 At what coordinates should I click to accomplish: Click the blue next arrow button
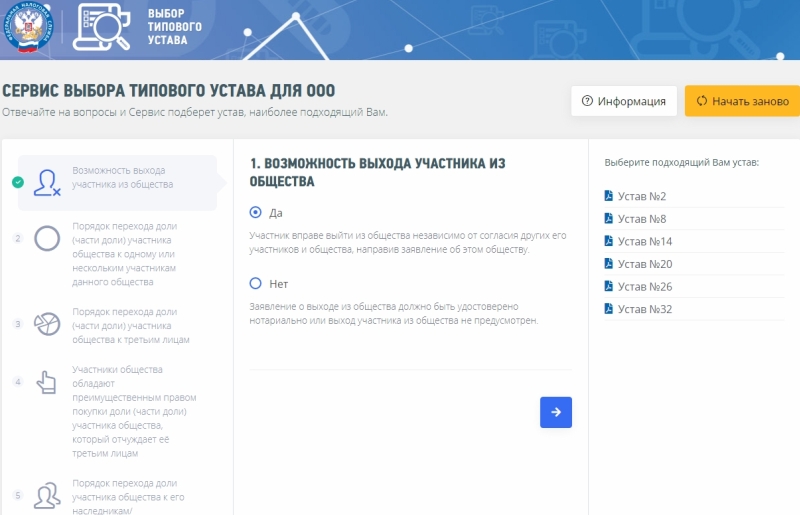click(x=556, y=412)
